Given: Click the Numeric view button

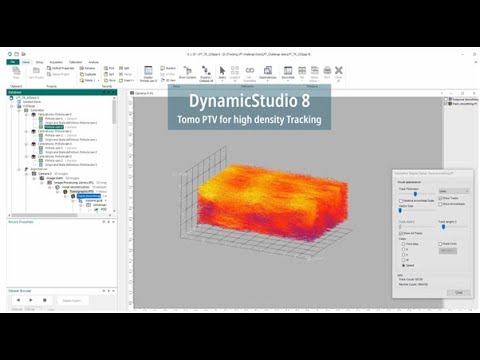Looking at the screenshot, I should pos(168,68).
